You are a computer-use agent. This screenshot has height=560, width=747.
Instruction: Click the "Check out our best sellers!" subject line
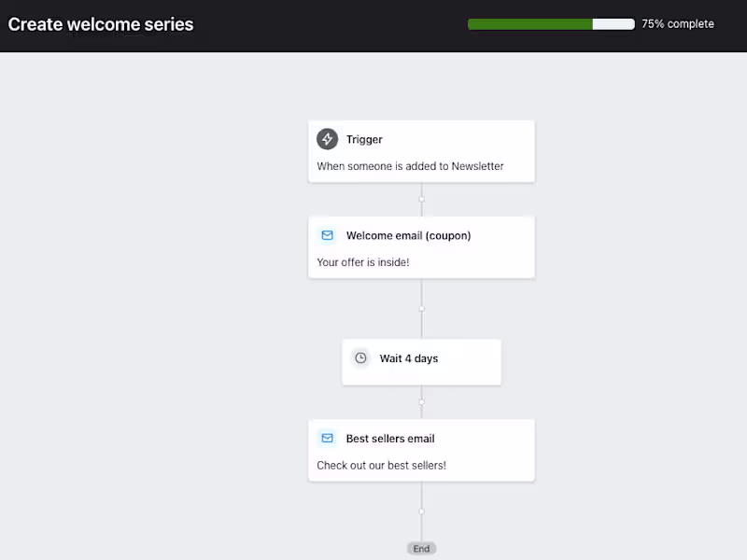tap(381, 465)
